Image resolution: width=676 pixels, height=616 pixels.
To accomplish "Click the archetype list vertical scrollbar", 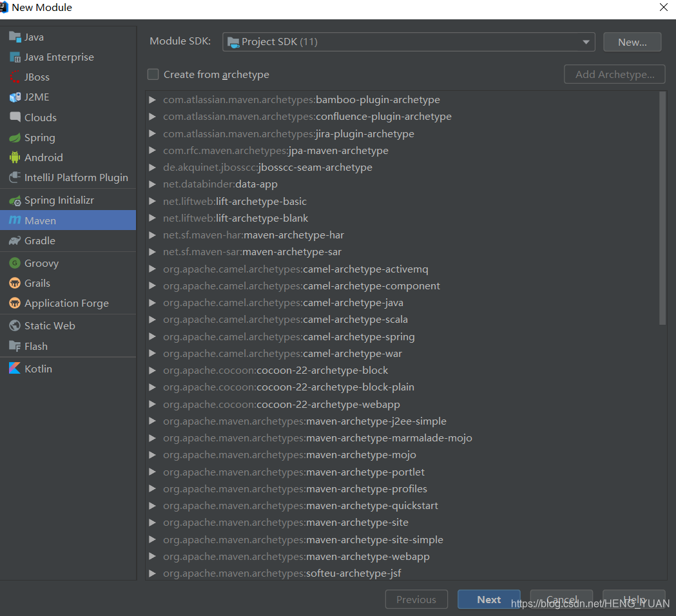I will (662, 207).
